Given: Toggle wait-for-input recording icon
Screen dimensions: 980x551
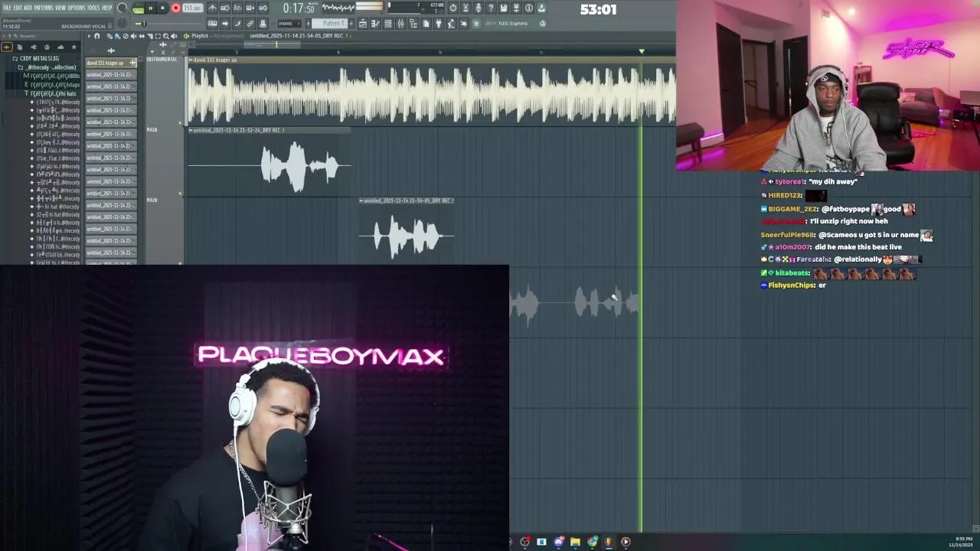Looking at the screenshot, I should (x=225, y=8).
